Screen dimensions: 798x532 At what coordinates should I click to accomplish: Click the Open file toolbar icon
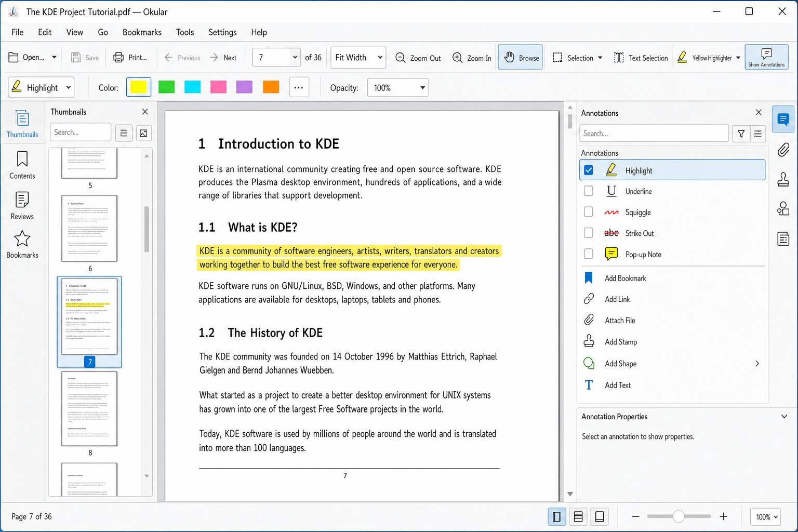pos(14,58)
